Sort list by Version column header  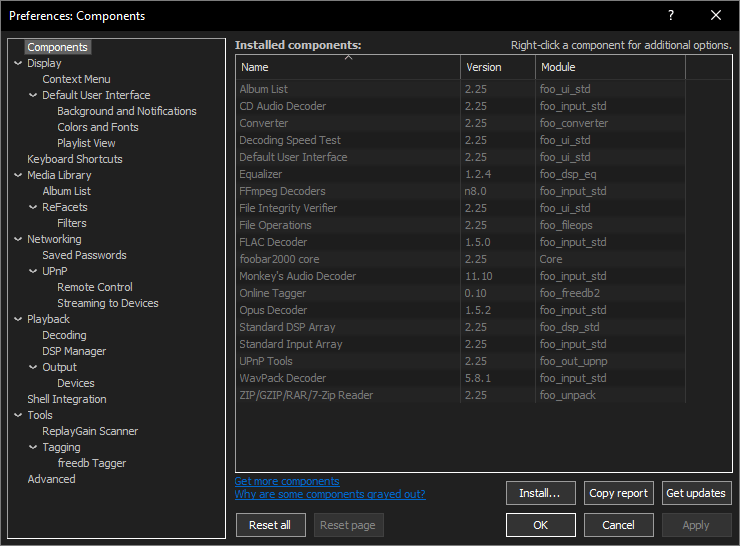pyautogui.click(x=497, y=67)
